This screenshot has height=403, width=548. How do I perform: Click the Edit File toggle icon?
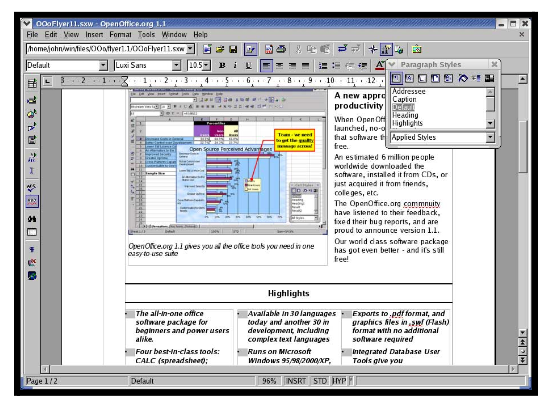[251, 49]
